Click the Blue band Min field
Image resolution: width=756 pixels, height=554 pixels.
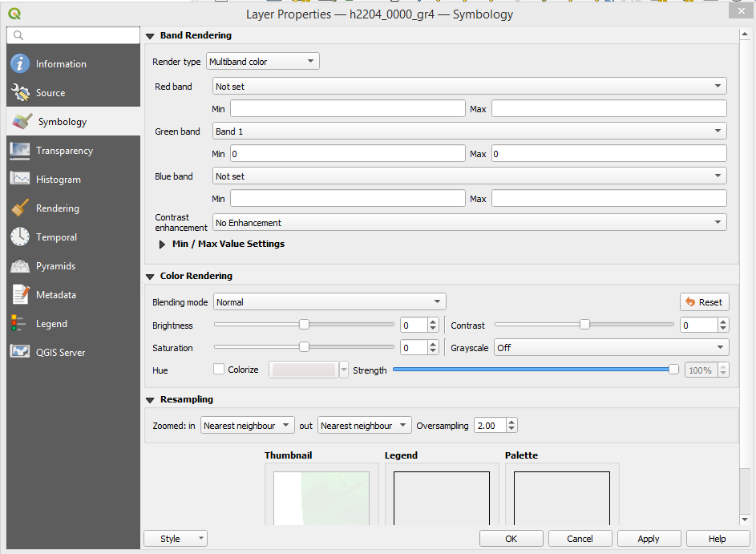pyautogui.click(x=348, y=198)
